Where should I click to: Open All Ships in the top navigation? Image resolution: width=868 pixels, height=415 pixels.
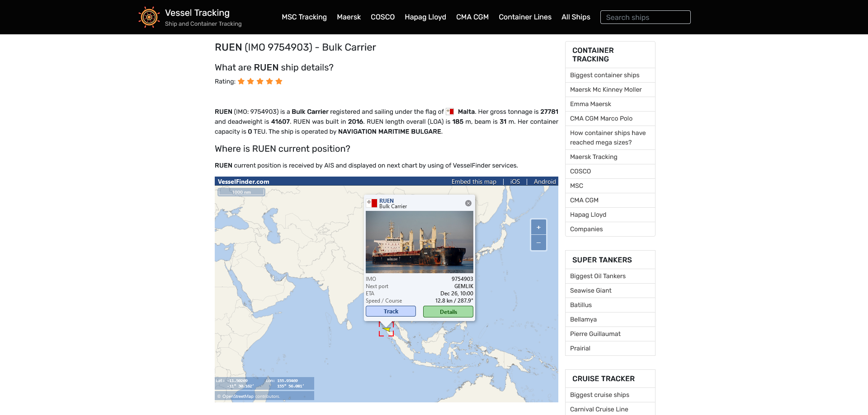(x=576, y=17)
